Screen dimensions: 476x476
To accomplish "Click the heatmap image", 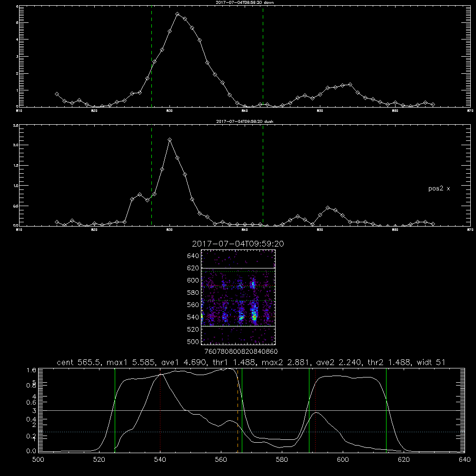I will pos(238,297).
